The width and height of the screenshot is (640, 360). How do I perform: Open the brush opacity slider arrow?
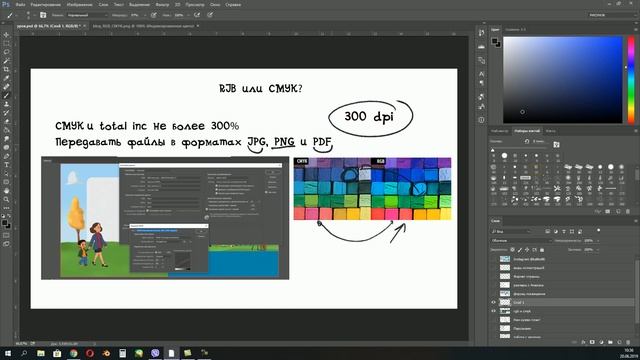point(145,15)
